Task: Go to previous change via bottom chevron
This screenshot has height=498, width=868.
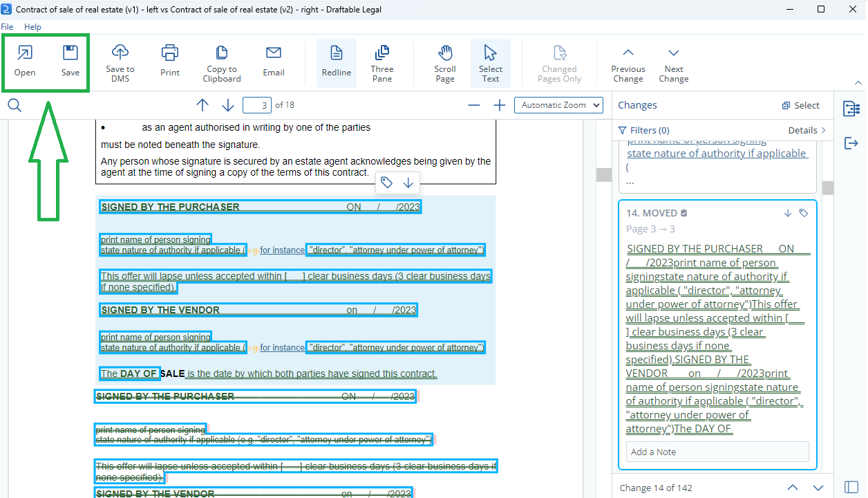Action: pos(793,488)
